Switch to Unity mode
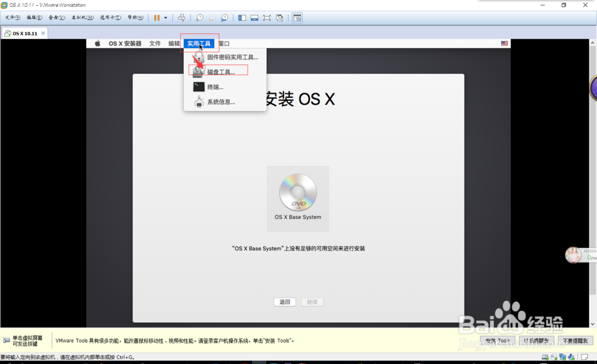This screenshot has width=597, height=364. 279,18
